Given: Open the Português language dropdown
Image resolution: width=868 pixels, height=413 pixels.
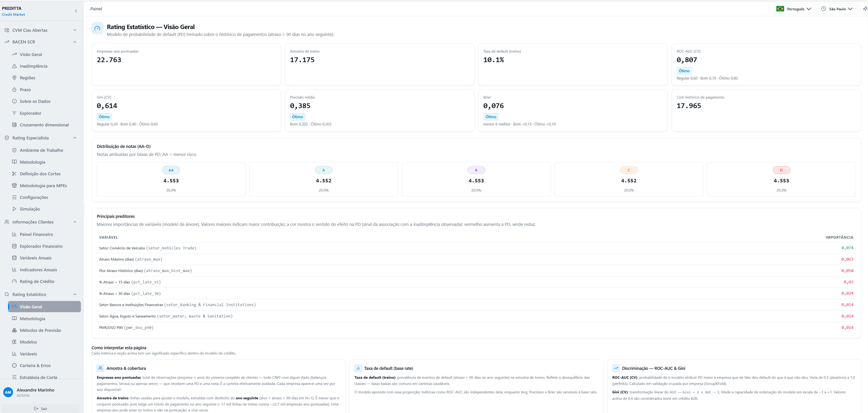Looking at the screenshot, I should tap(795, 9).
